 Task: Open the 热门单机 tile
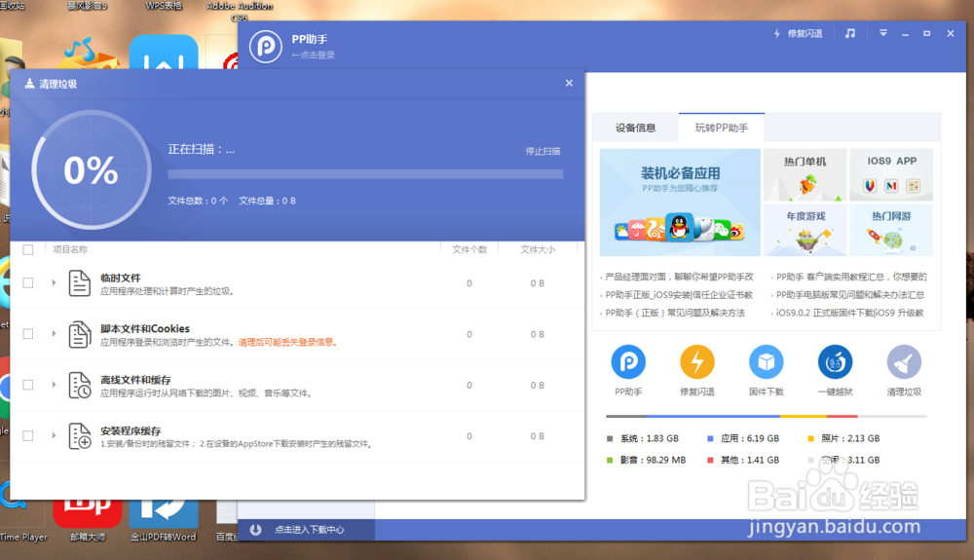tap(805, 174)
